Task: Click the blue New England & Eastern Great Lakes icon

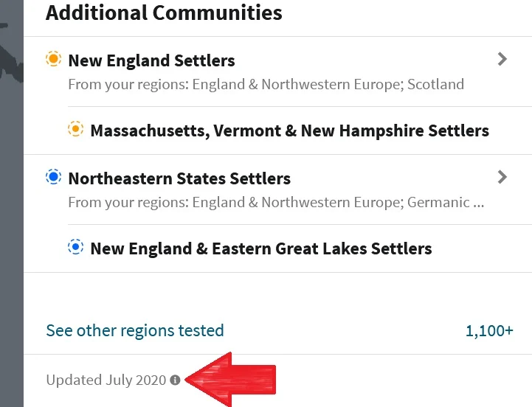Action: [x=76, y=247]
